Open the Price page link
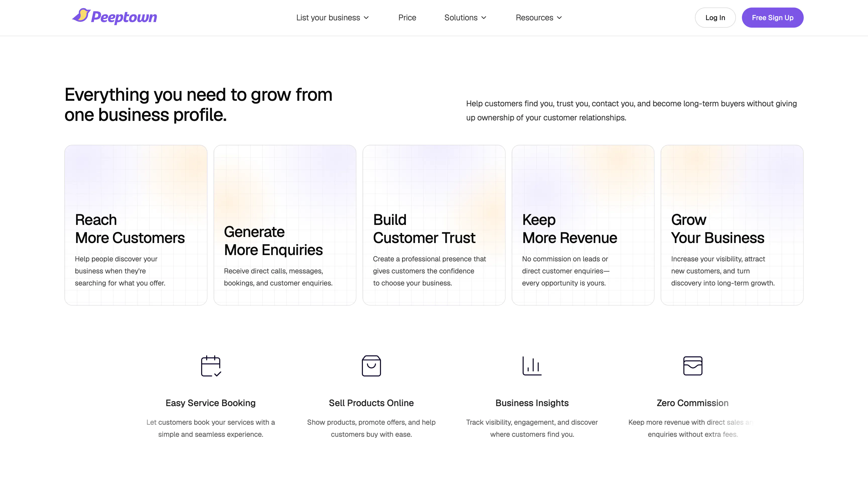Viewport: 868px width, 483px height. click(407, 18)
